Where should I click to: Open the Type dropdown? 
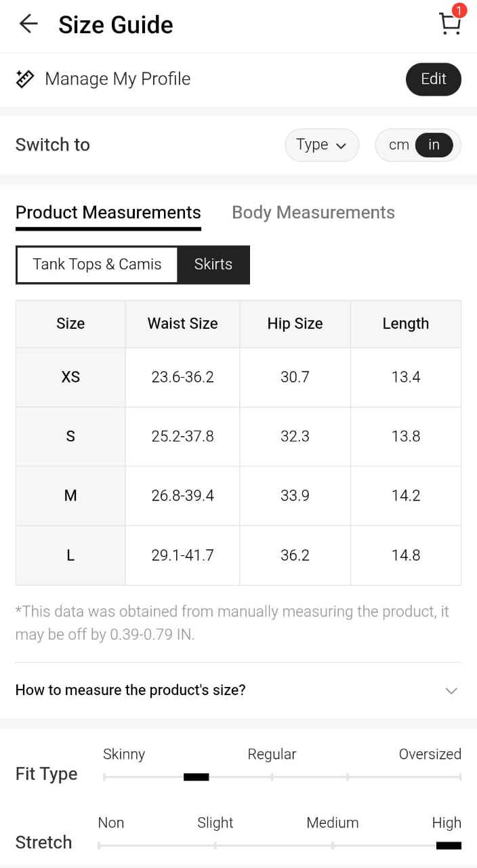[321, 144]
